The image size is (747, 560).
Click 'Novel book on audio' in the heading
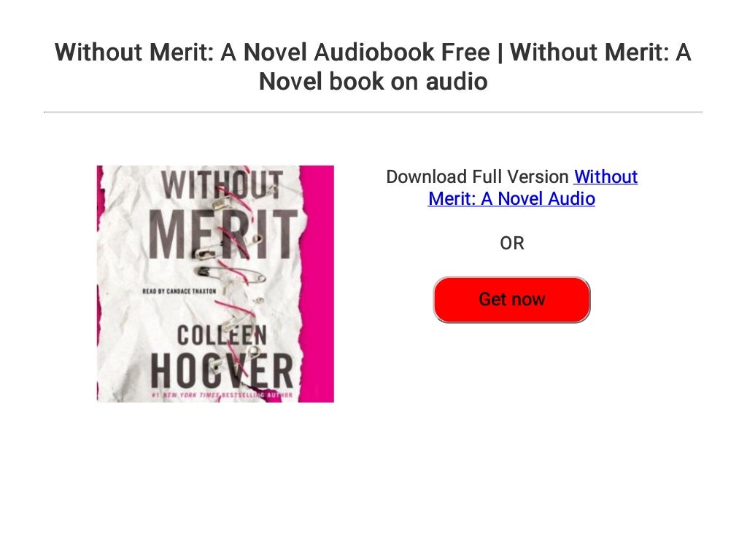(373, 81)
